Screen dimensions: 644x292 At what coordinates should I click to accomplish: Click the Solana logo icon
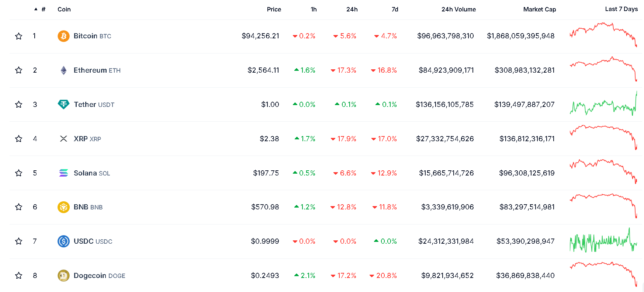[x=63, y=173]
